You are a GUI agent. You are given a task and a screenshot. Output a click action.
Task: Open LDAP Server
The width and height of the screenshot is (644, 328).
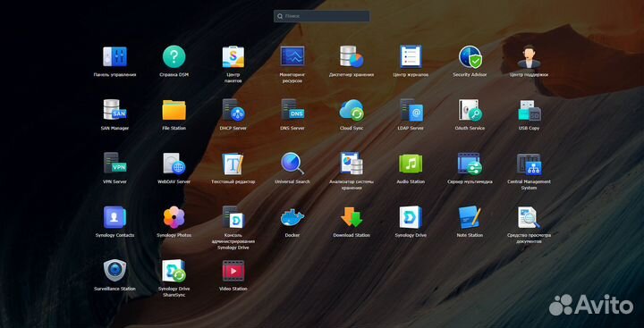411,110
